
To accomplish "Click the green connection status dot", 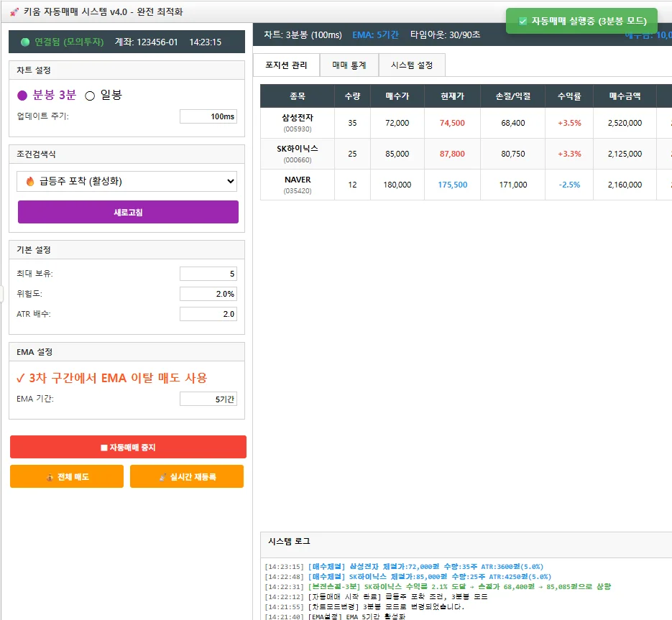I will (25, 42).
